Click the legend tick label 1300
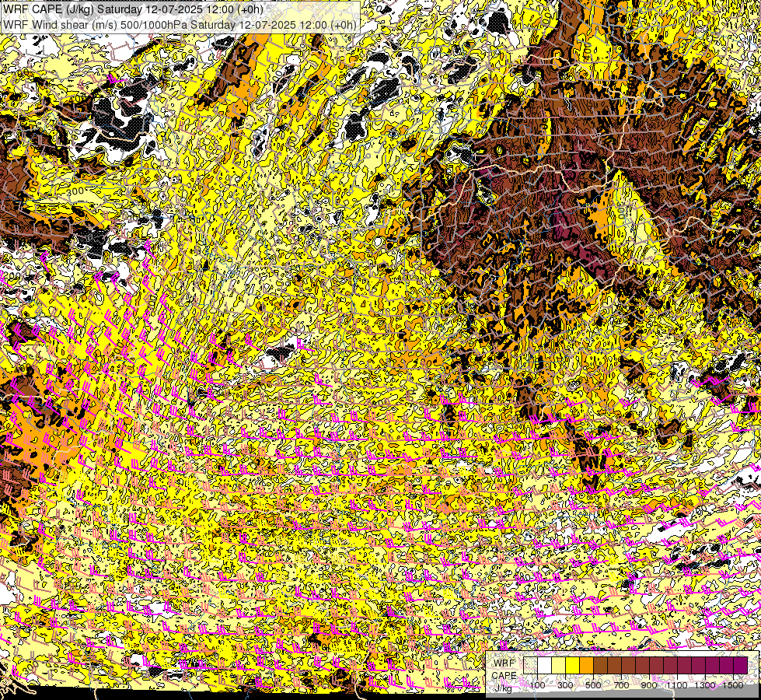 coord(705,685)
